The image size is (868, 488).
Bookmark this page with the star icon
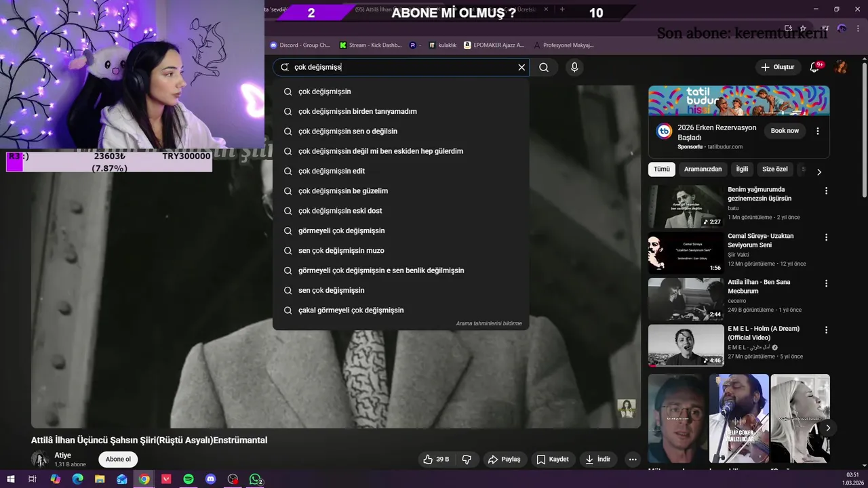[x=803, y=28]
